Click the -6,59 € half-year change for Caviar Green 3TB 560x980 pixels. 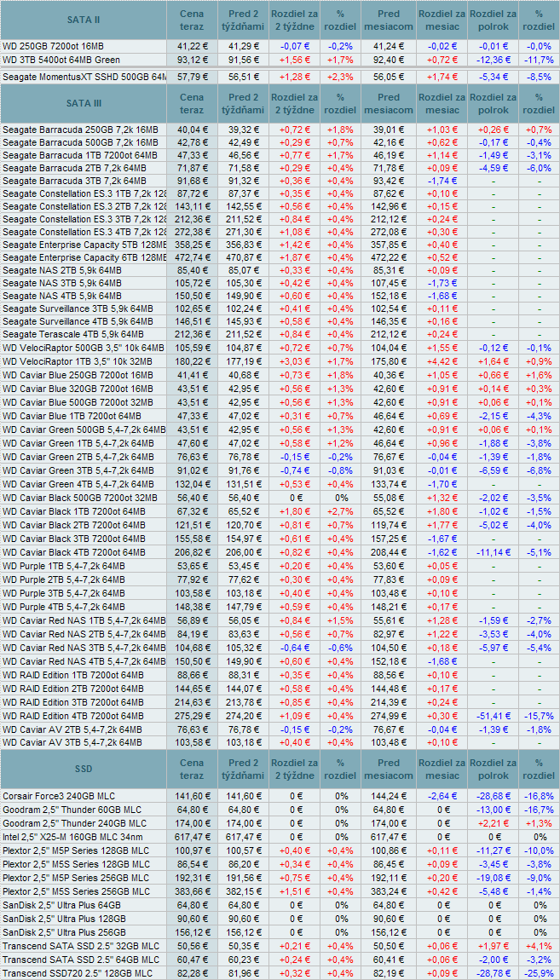pyautogui.click(x=492, y=472)
